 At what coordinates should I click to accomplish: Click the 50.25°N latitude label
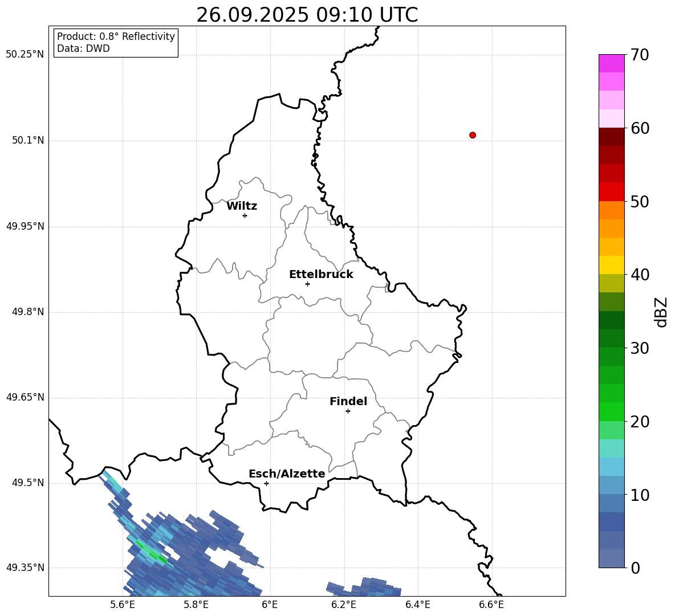coord(25,55)
